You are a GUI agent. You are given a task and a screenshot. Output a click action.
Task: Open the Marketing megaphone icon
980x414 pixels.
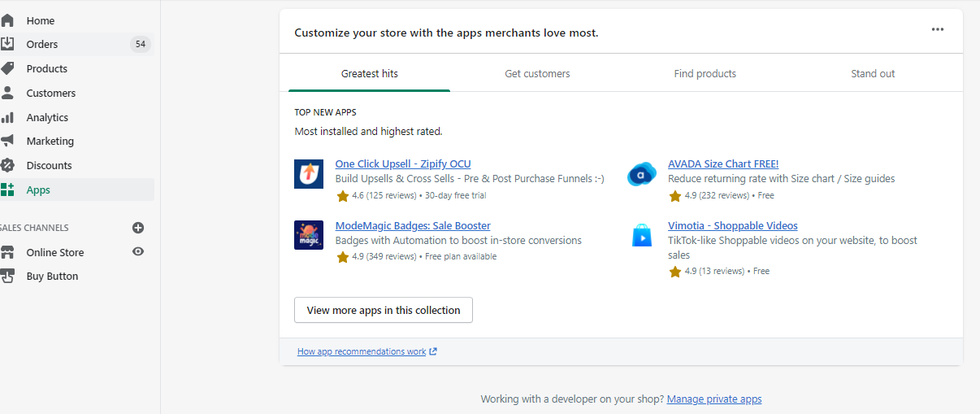point(7,141)
